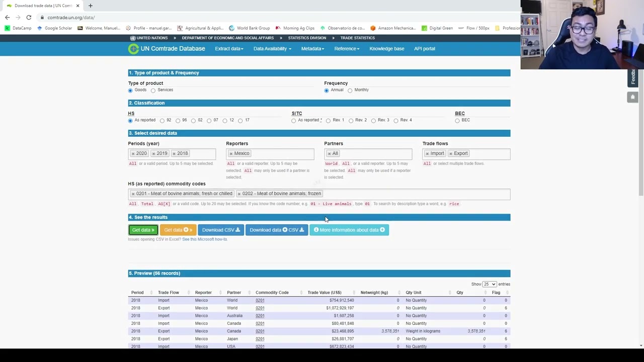Click Download data plus CSV button

277,230
